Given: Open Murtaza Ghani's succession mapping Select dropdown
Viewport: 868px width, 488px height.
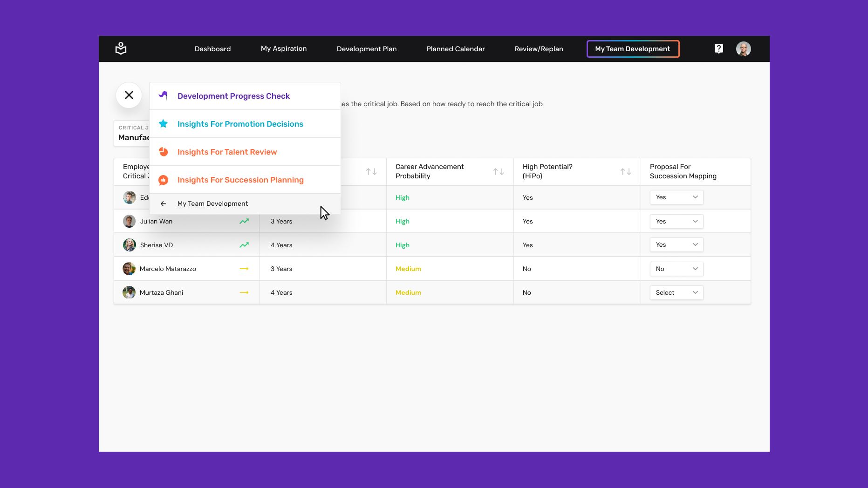Looking at the screenshot, I should pos(676,292).
